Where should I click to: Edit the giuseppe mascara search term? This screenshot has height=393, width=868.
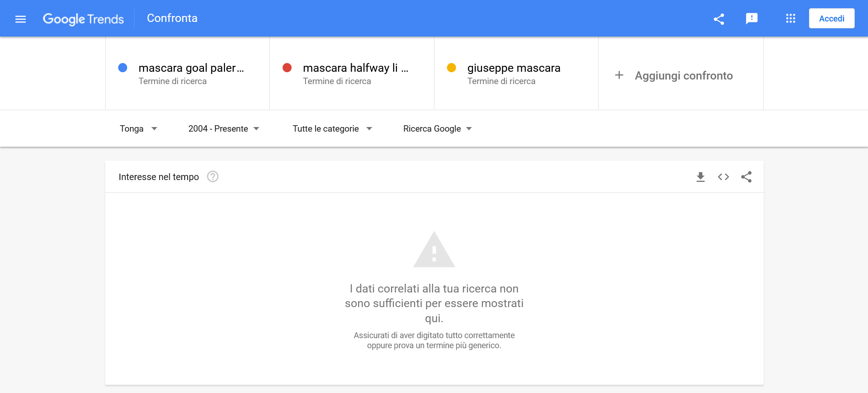click(514, 68)
